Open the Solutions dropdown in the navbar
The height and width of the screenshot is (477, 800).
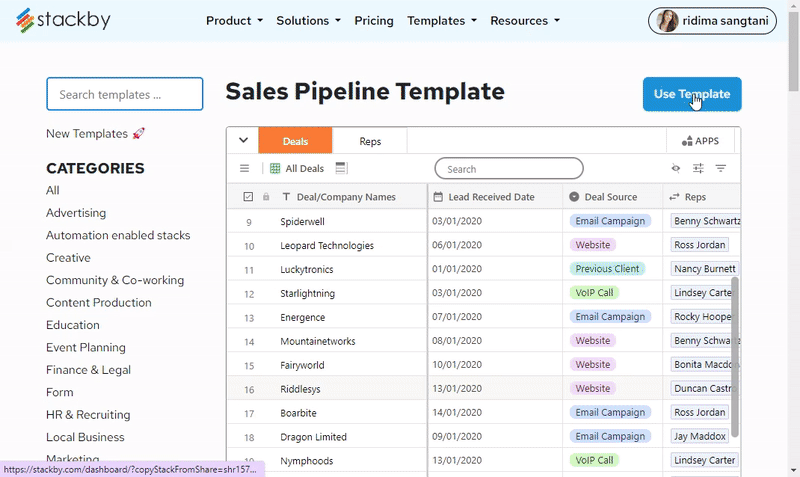308,20
